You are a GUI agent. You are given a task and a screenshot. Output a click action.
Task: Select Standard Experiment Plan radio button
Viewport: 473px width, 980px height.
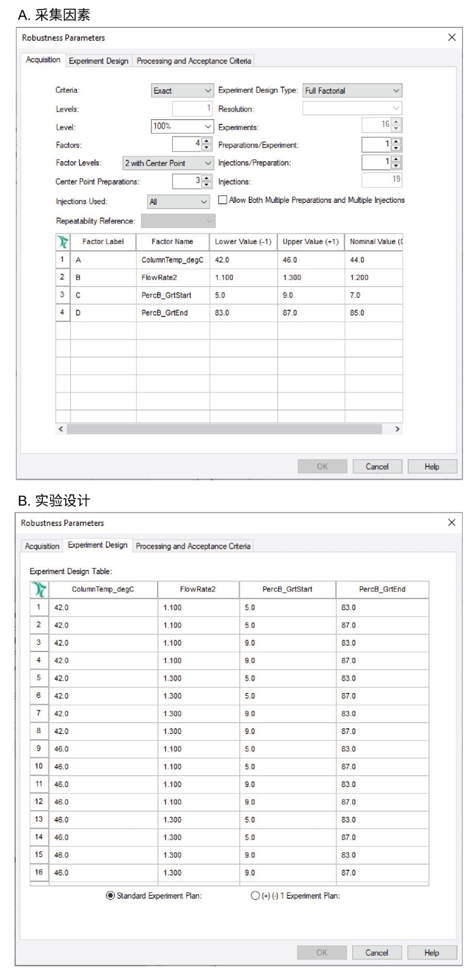110,896
